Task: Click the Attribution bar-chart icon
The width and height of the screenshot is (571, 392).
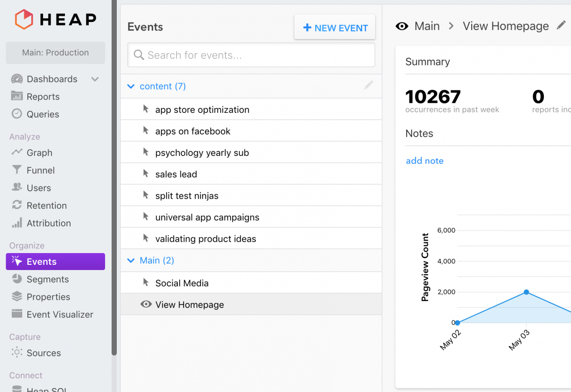Action: point(16,223)
